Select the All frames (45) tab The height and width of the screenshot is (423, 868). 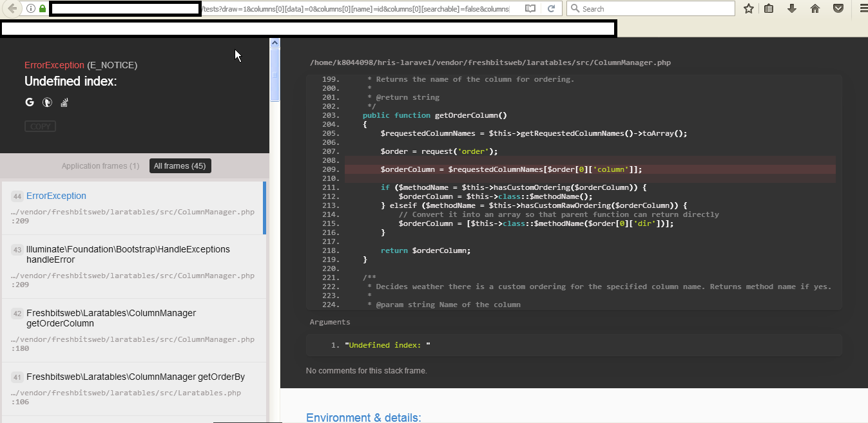[180, 165]
